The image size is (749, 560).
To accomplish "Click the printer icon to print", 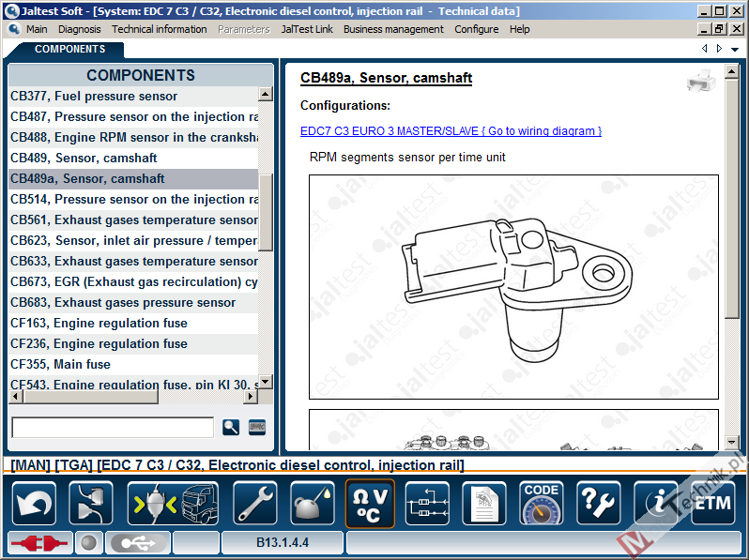I will [701, 81].
